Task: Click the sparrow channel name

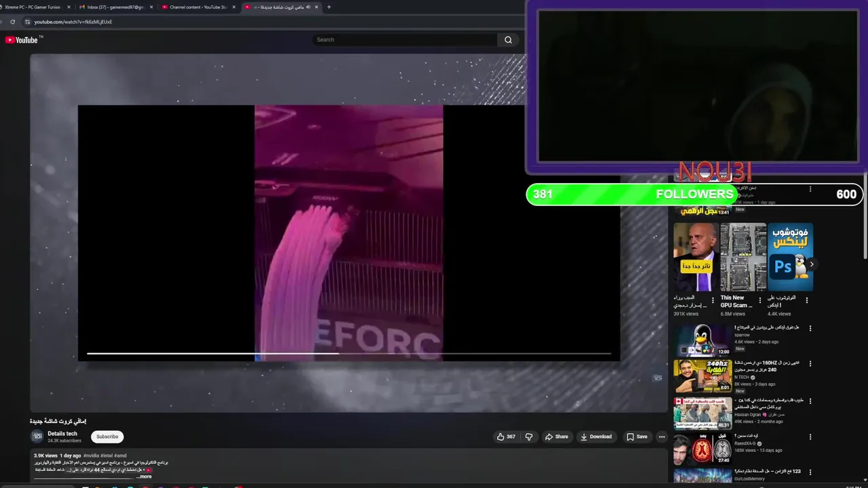Action: 742,335
